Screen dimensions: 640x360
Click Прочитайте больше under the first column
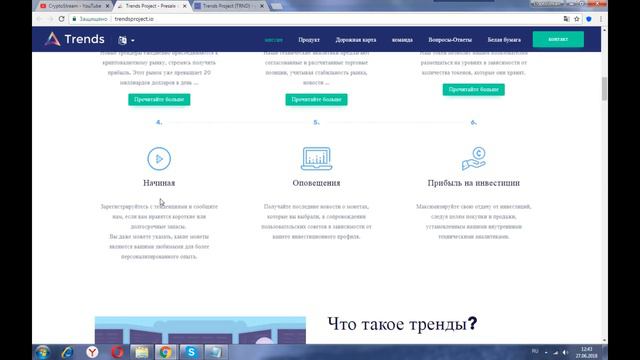coord(159,99)
